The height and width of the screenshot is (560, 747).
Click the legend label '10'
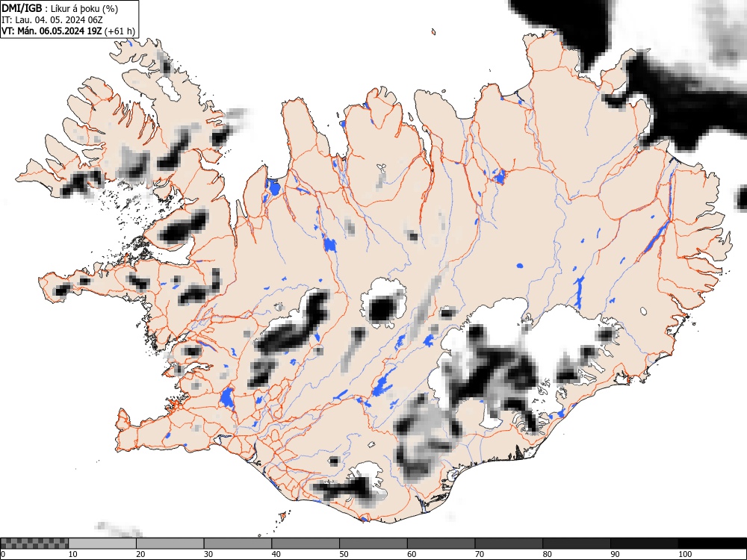click(72, 554)
